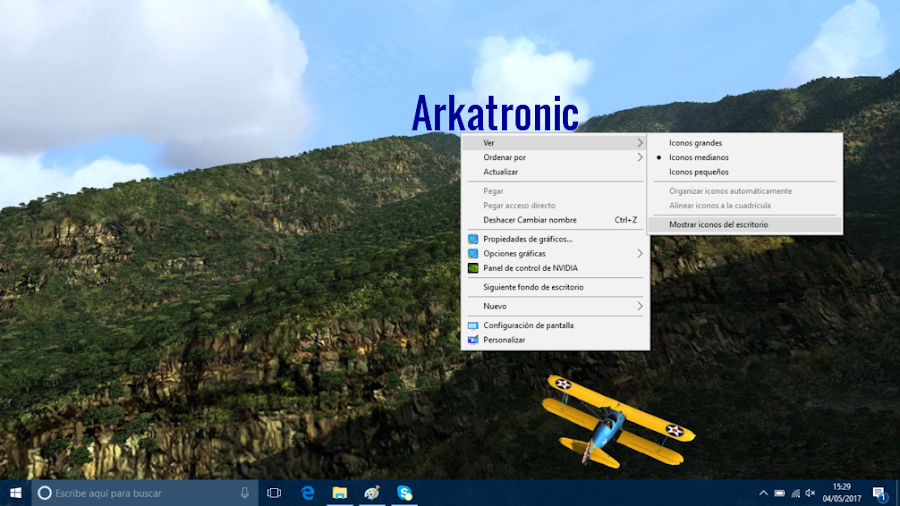This screenshot has width=900, height=506.
Task: Click the muted volume icon
Action: (x=810, y=493)
